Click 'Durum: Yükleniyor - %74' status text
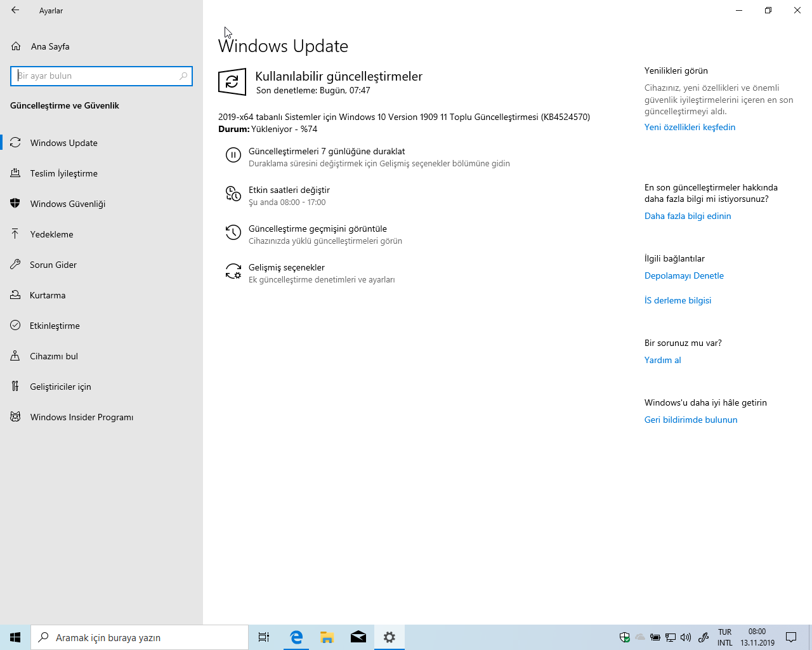Screen dimensions: 812x650 point(268,129)
